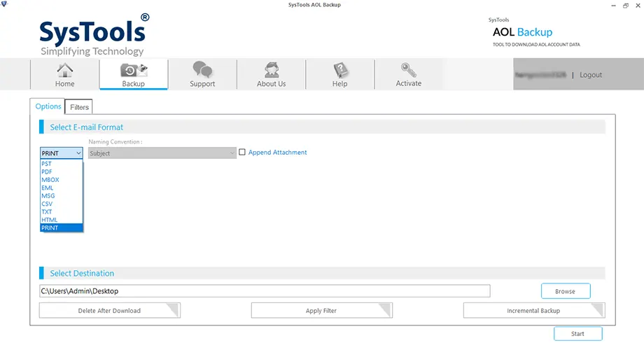Viewport: 644px width, 343px height.
Task: Choose TXT from format list
Action: point(62,211)
